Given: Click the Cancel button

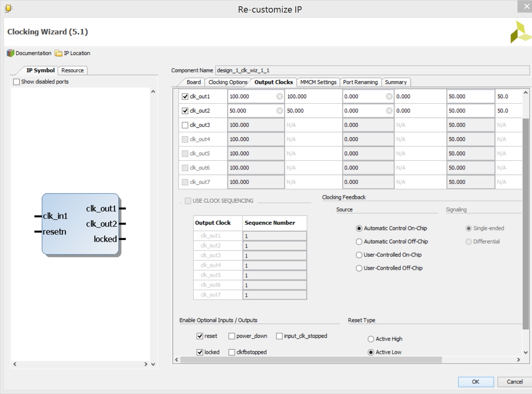Looking at the screenshot, I should 515,382.
